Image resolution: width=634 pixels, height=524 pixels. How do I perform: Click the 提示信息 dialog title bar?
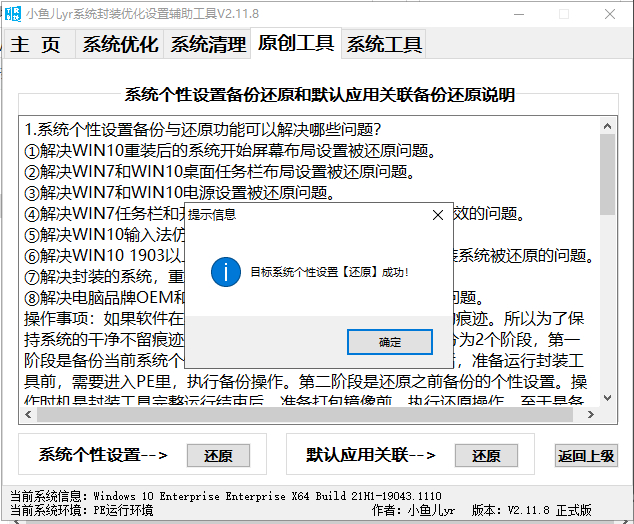[300, 214]
